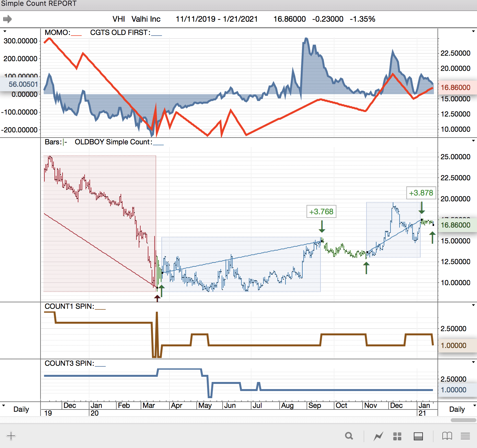477x448 pixels.
Task: Click the +3.768 gain annotation box
Action: (321, 212)
